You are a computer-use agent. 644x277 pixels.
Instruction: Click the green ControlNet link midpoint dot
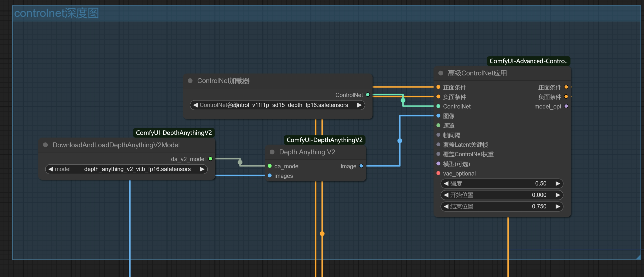pos(403,100)
